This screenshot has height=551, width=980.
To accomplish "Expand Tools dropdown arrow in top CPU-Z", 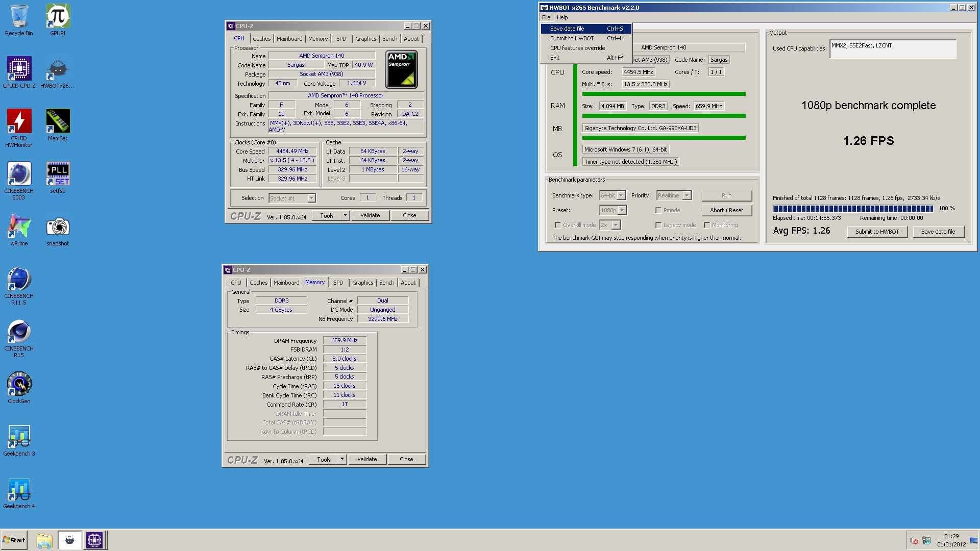I will point(345,215).
